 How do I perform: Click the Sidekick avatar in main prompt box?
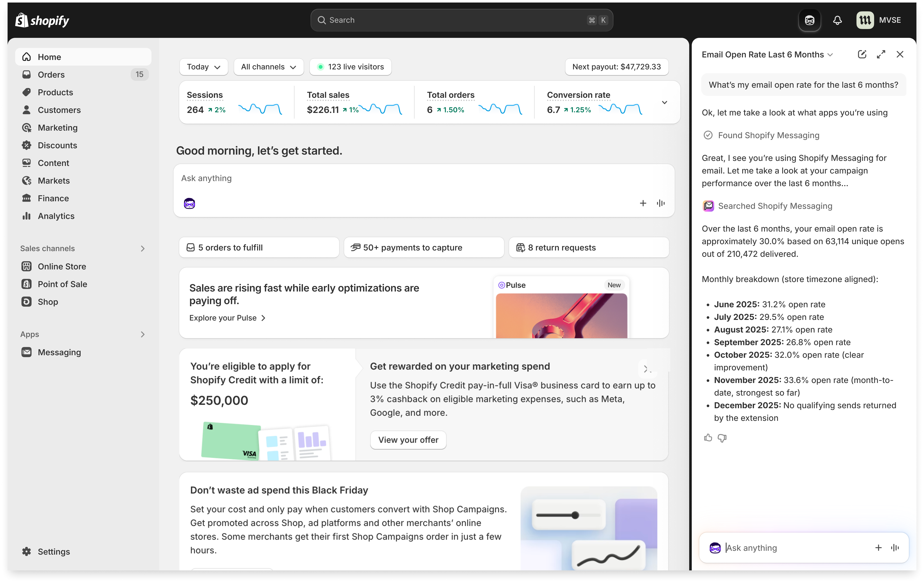tap(190, 203)
